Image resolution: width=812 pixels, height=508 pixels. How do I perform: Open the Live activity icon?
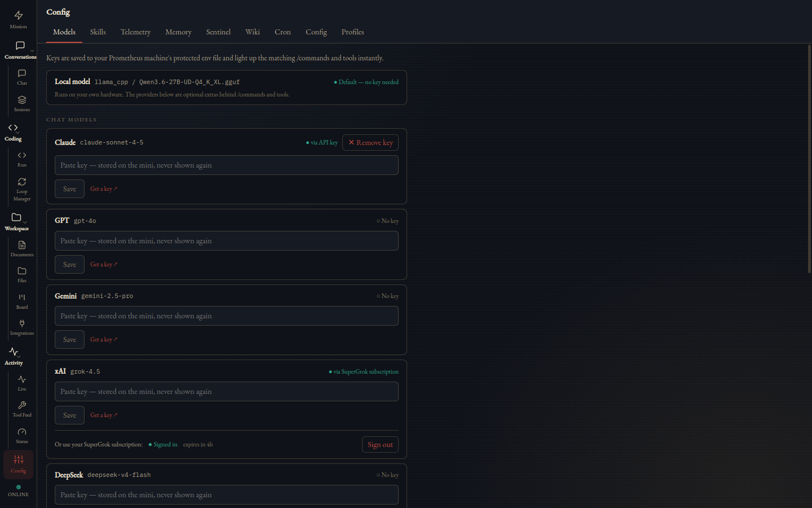22,379
